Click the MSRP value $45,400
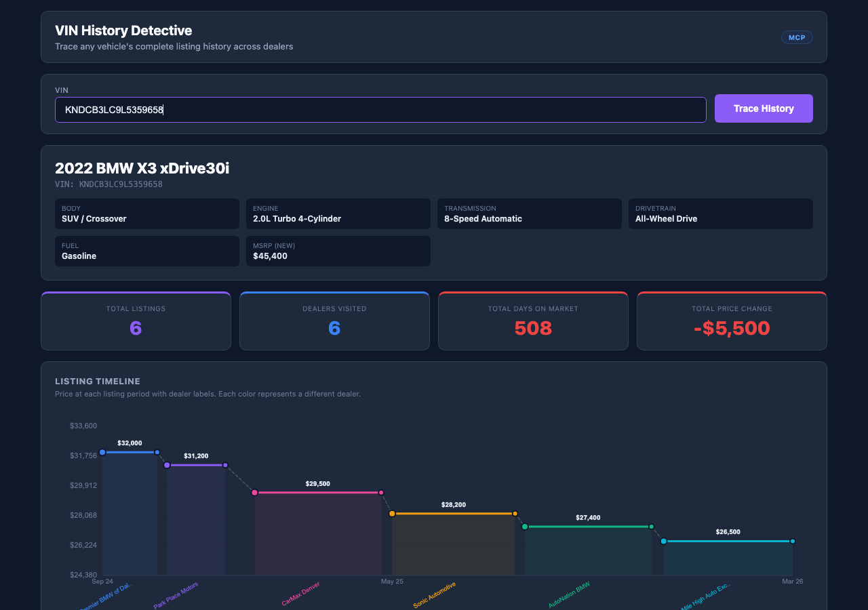Viewport: 868px width, 610px height. click(x=269, y=256)
